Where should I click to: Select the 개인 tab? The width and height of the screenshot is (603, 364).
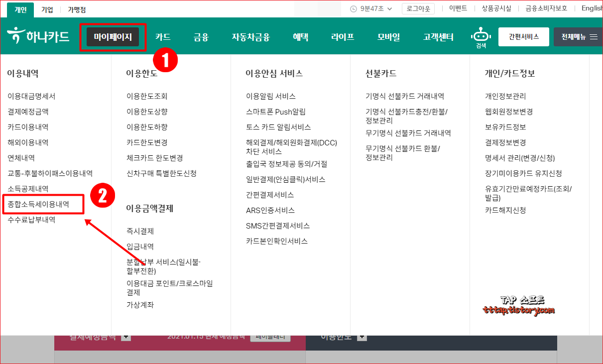20,9
